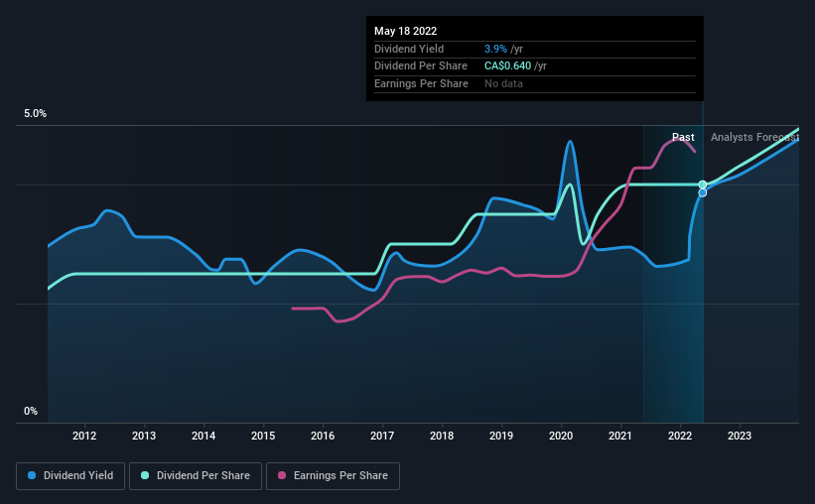
Task: Click the 5.0% y-axis label
Action: point(36,114)
